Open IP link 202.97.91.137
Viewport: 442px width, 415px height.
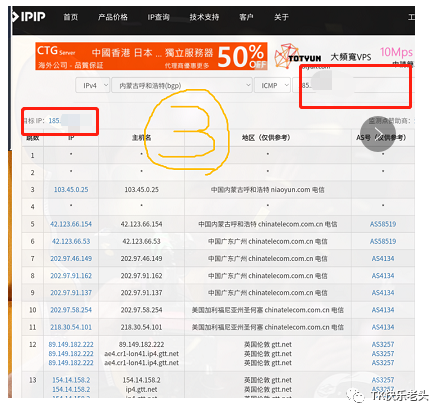point(71,293)
